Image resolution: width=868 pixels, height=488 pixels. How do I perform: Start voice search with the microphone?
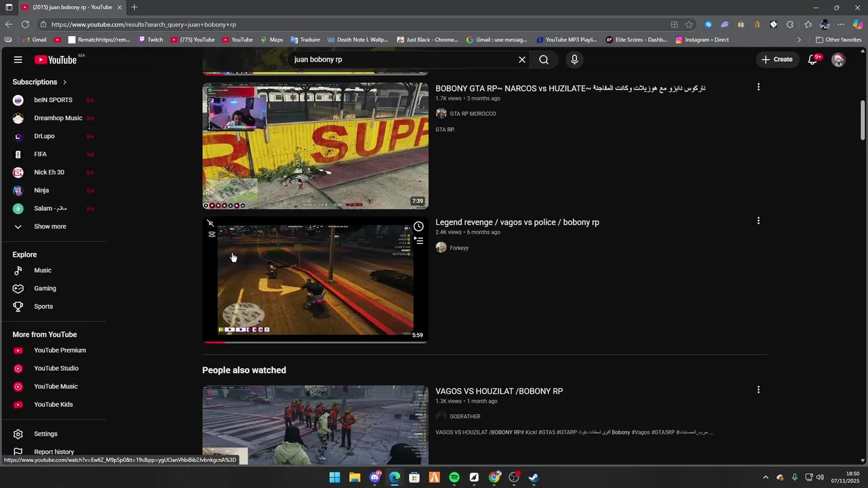[574, 60]
